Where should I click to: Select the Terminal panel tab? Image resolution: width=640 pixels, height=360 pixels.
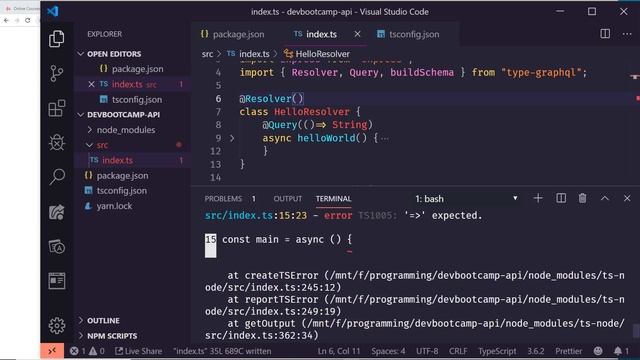[x=333, y=199]
